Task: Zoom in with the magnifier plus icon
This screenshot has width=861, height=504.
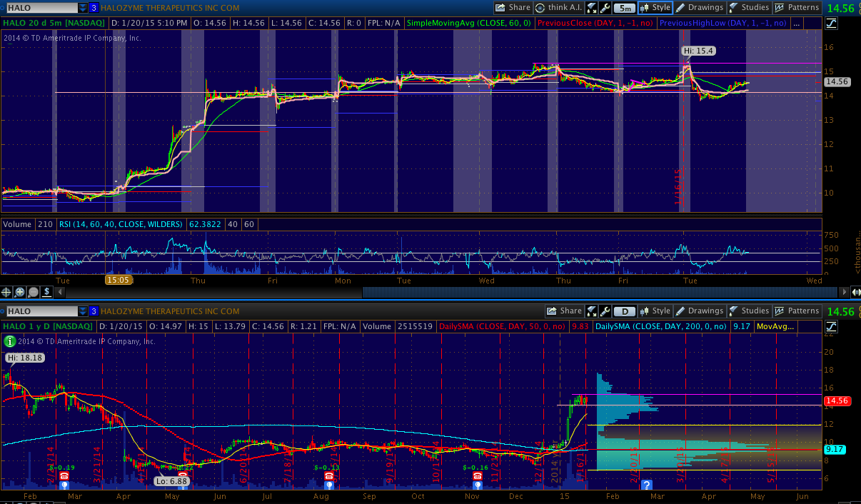Action: tap(20, 291)
